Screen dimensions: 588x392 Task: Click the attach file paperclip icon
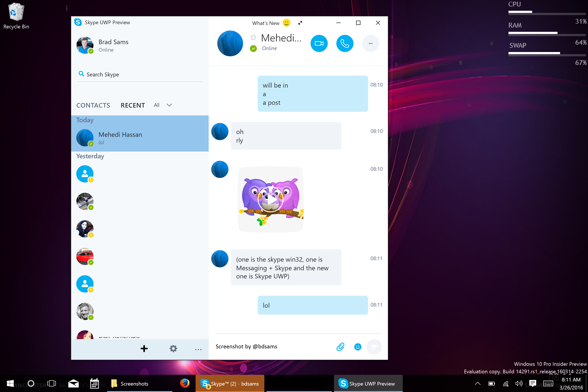340,347
